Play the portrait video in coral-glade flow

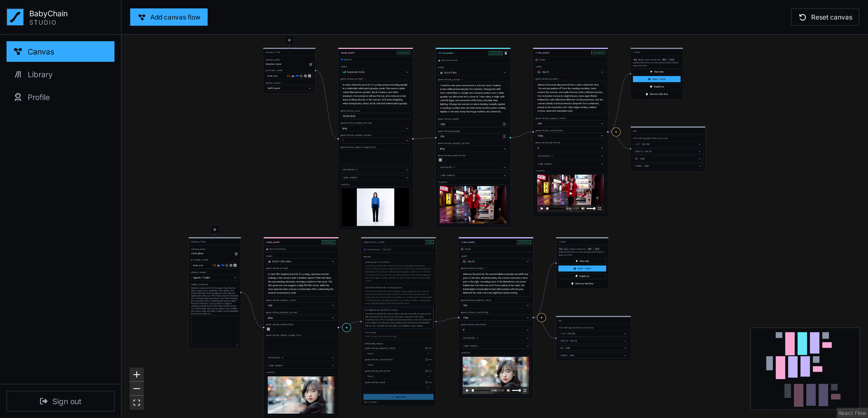pos(467,390)
